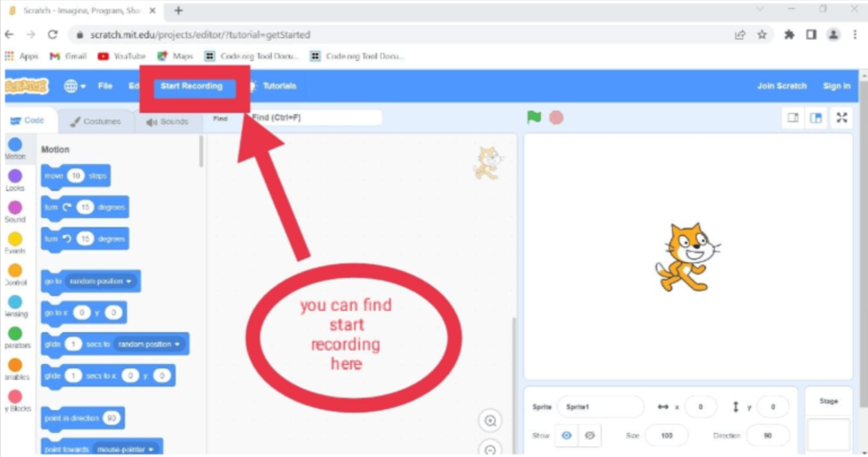Zoom in on the code workspace
The width and height of the screenshot is (868, 457).
click(x=490, y=420)
